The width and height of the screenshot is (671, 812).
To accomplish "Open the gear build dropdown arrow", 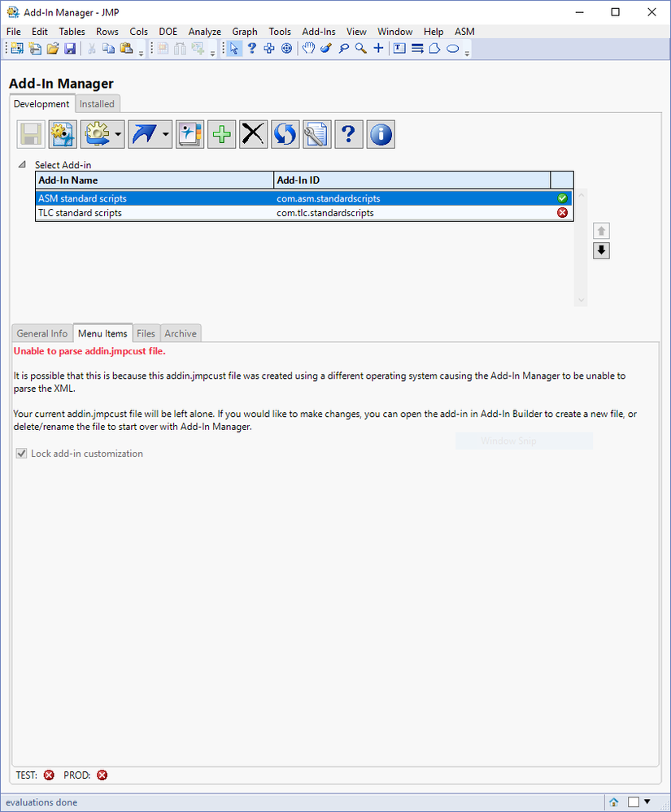I will coord(118,135).
